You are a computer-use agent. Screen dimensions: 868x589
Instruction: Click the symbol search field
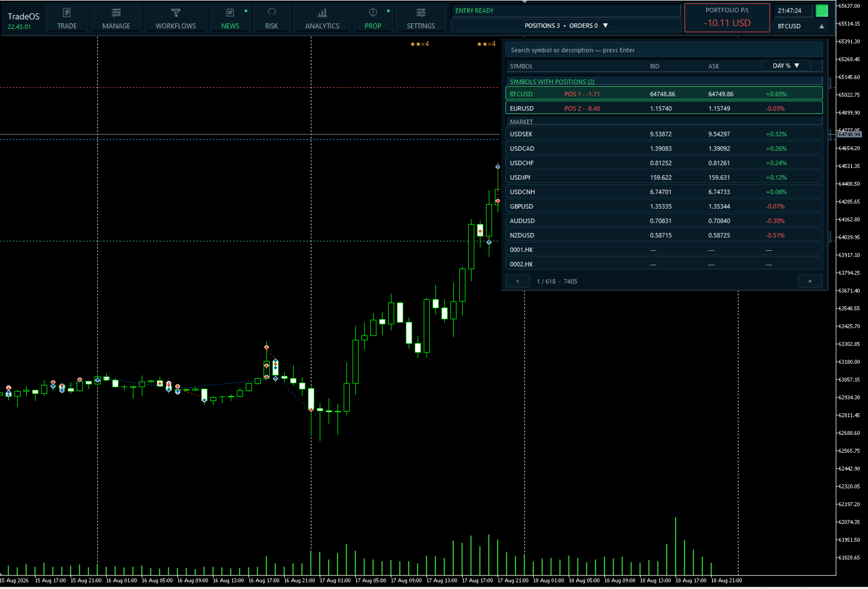click(x=664, y=50)
